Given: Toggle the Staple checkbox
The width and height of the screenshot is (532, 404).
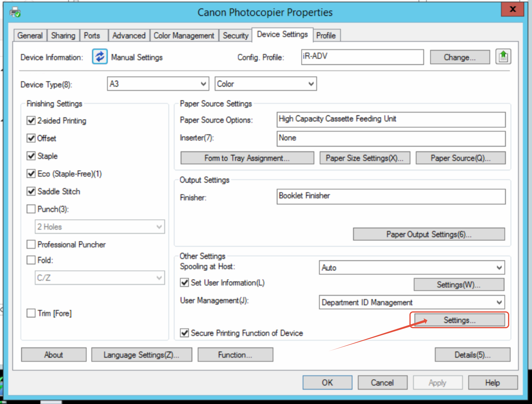Looking at the screenshot, I should point(31,156).
